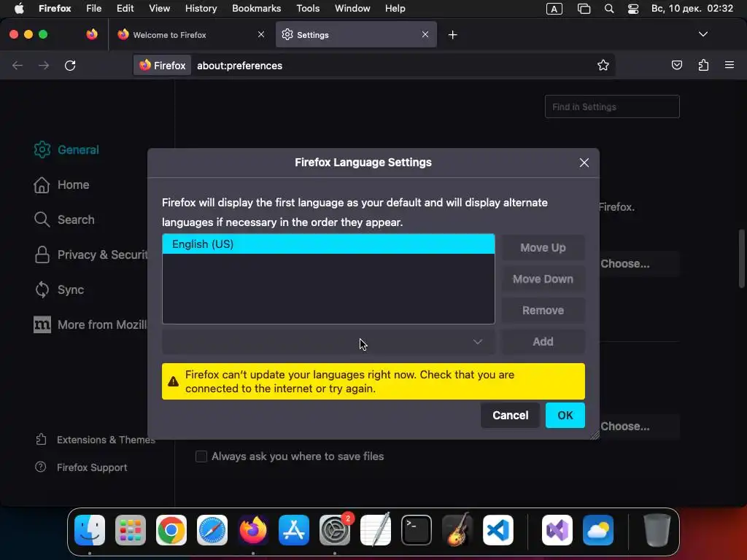Open the Pocket save icon
This screenshot has height=560, width=747.
[x=676, y=65]
